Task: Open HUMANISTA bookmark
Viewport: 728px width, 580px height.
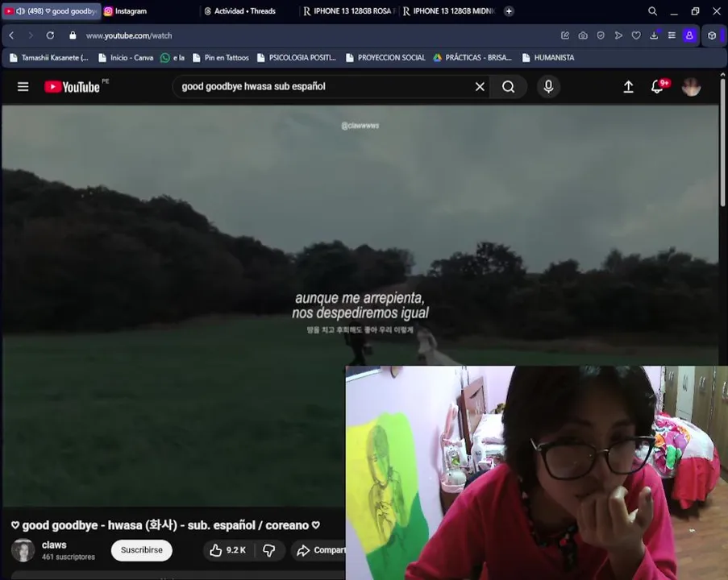Action: (x=548, y=57)
